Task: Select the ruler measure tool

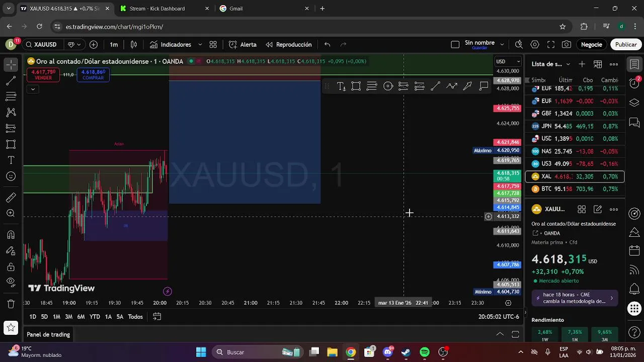Action: point(11,198)
